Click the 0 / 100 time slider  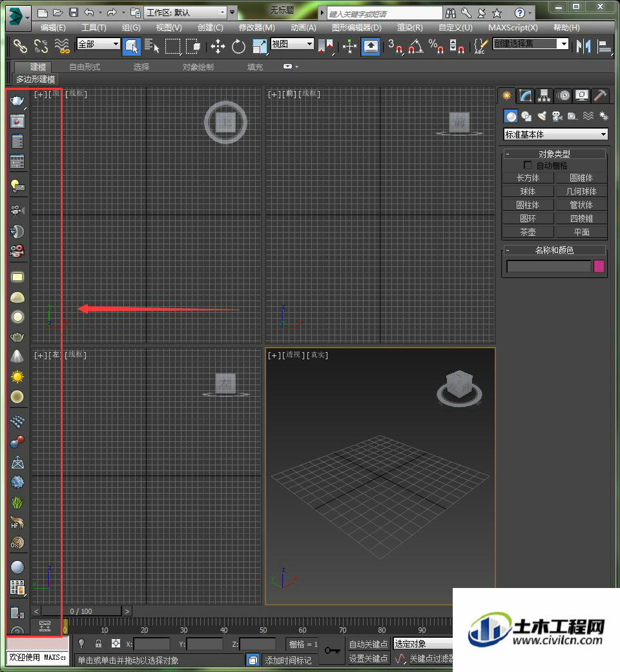point(81,611)
